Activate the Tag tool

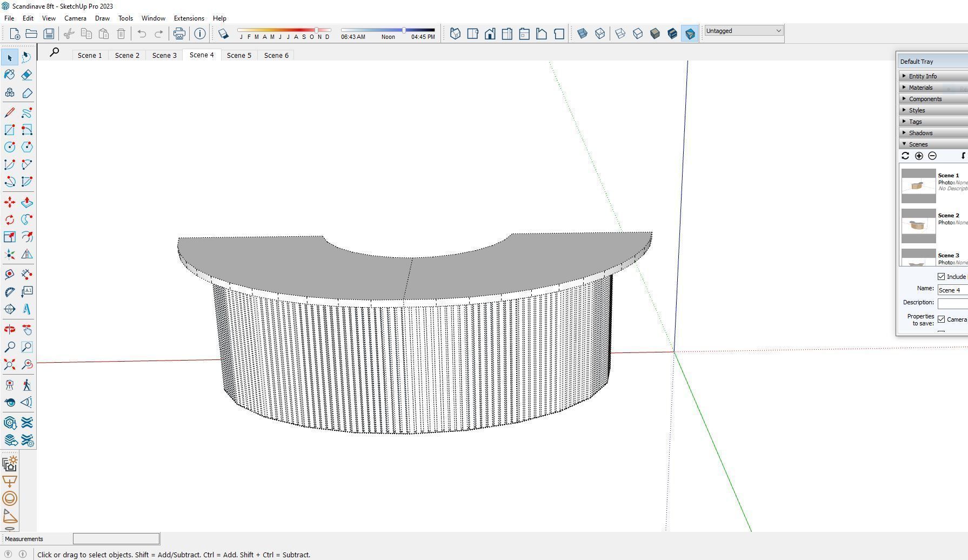pos(26,93)
